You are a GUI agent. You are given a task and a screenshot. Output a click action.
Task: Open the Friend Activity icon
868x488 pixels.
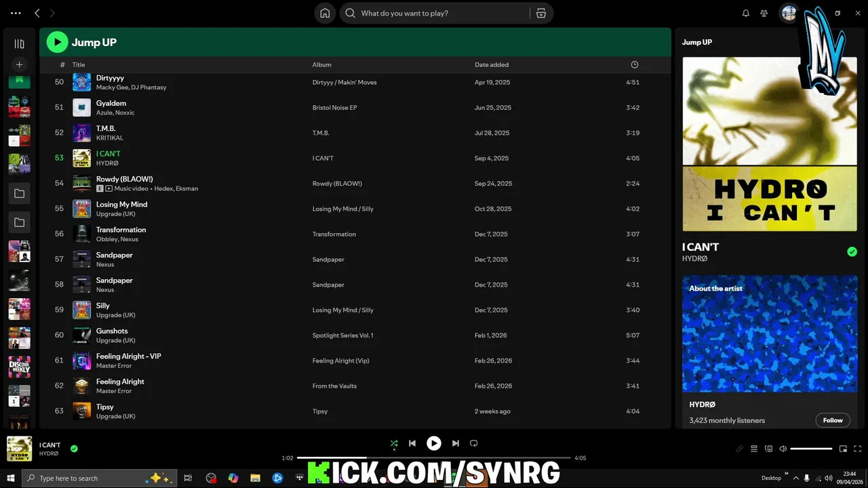coord(764,13)
